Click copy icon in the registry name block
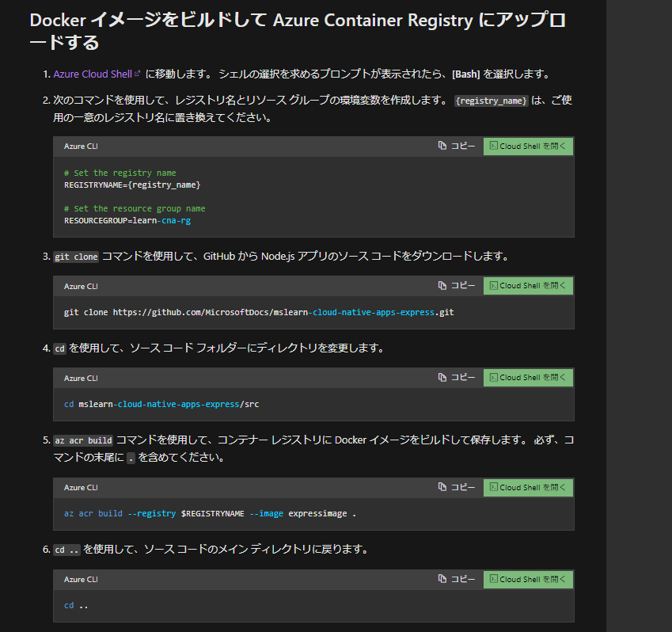Viewport: 672px width, 632px height. click(x=442, y=146)
